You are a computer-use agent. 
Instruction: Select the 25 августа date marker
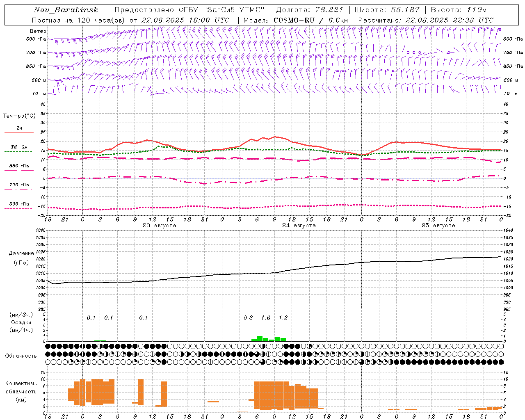click(x=438, y=226)
